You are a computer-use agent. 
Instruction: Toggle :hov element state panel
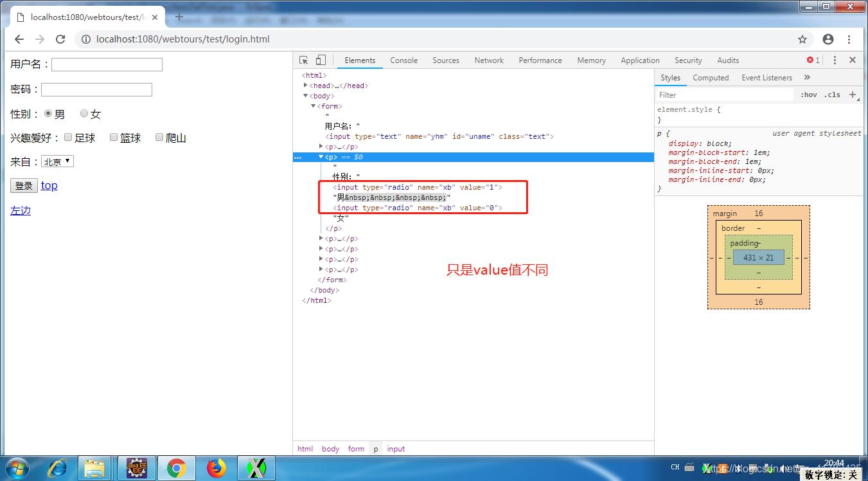pyautogui.click(x=809, y=95)
